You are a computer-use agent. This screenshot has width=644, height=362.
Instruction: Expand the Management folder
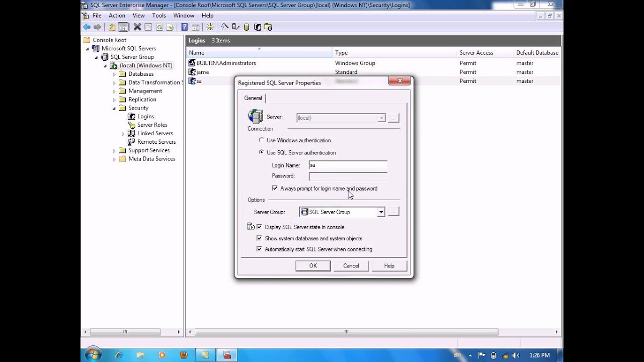point(114,92)
